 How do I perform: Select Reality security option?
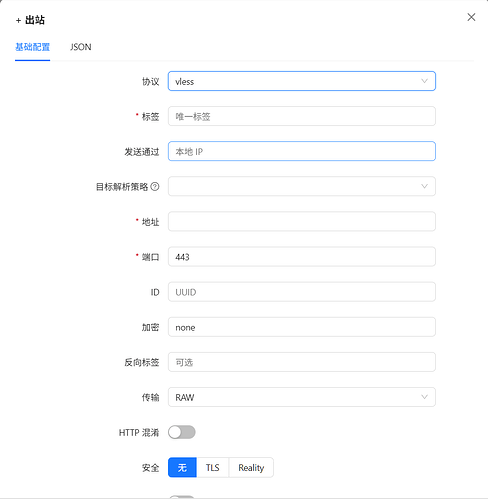[251, 468]
